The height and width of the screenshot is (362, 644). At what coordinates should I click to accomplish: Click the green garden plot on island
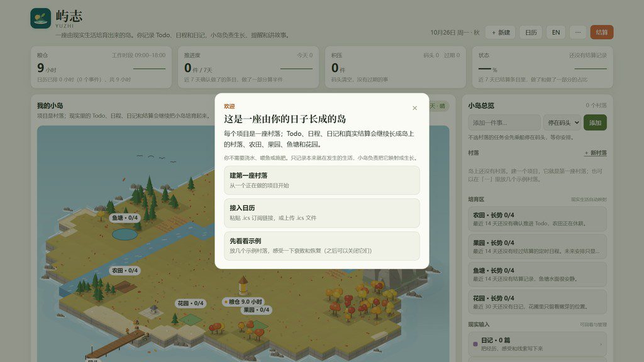191,319
